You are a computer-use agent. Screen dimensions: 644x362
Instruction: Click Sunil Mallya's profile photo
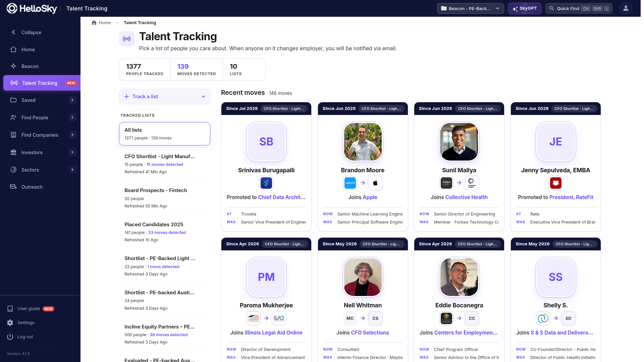tap(459, 141)
